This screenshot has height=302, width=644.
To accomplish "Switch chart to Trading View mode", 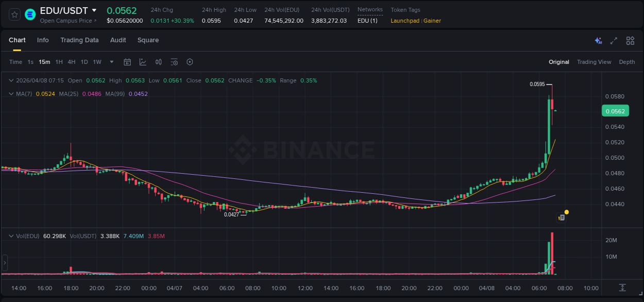I will 594,62.
